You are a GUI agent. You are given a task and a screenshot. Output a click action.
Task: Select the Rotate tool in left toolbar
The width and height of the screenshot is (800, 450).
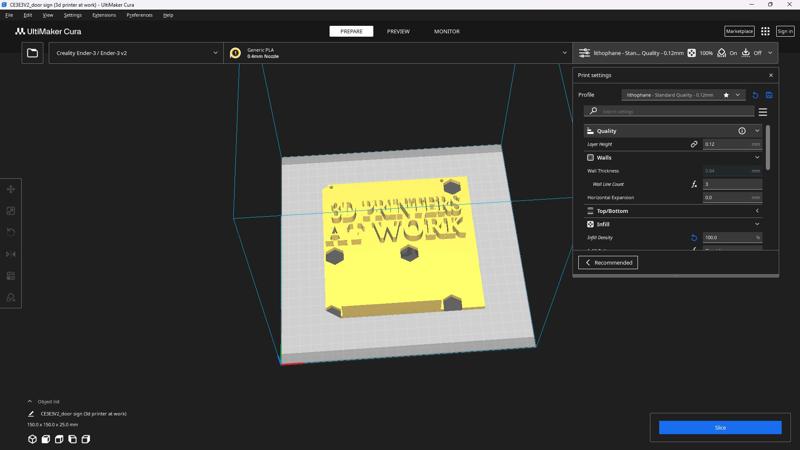[x=11, y=232]
